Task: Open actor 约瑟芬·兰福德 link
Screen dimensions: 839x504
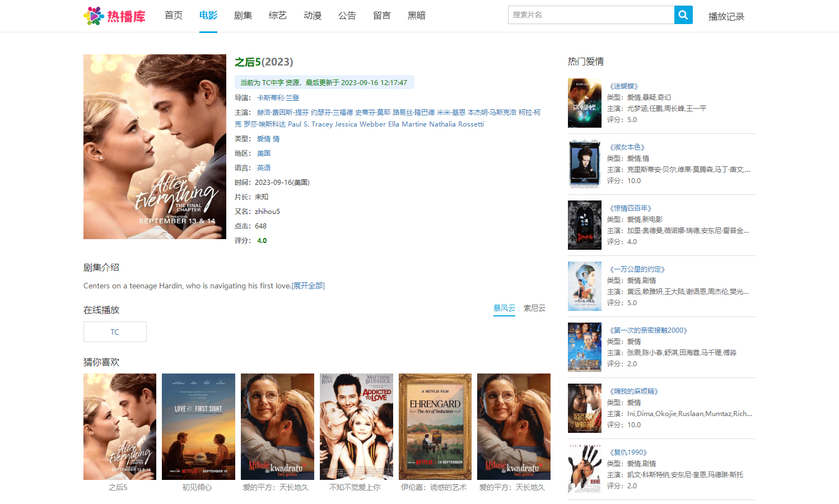Action: [x=332, y=113]
